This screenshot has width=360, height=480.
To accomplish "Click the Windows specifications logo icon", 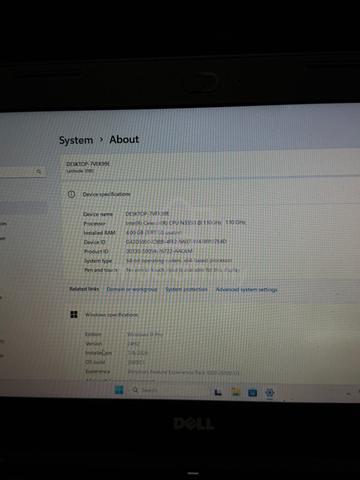I will [74, 314].
